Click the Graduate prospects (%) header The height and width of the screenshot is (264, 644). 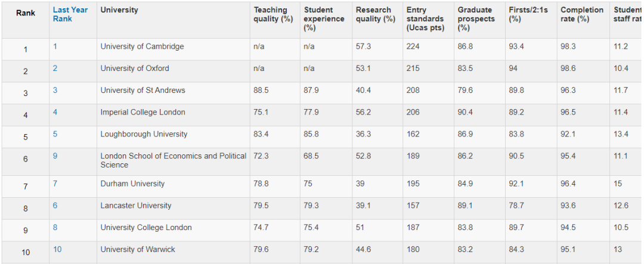pyautogui.click(x=476, y=19)
